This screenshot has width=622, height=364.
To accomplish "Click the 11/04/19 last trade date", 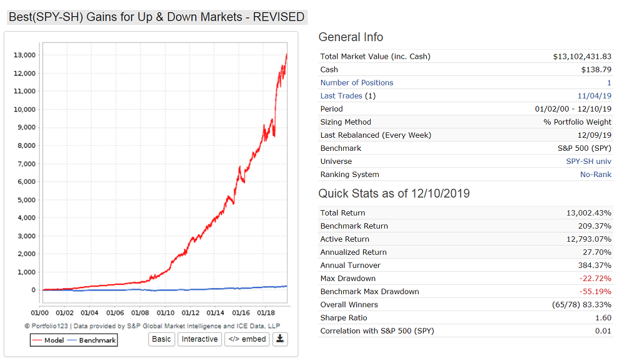I will click(594, 95).
